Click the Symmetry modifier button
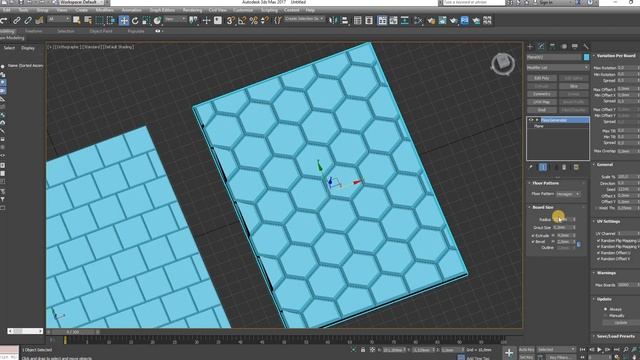 point(542,94)
